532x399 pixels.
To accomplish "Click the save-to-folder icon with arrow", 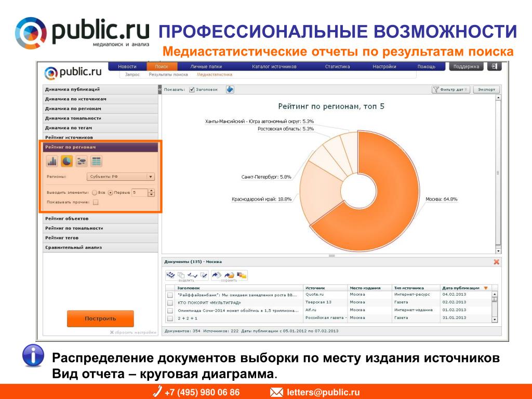I will pyautogui.click(x=229, y=275).
